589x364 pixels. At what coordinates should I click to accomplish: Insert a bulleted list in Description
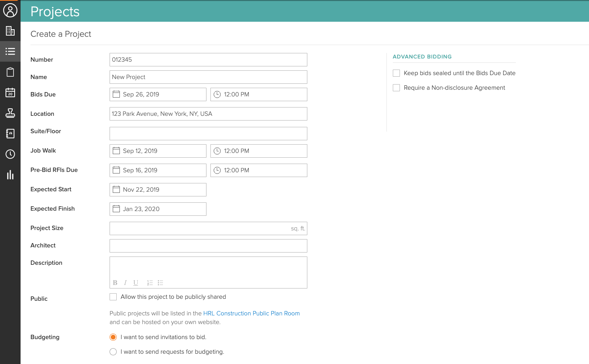coord(160,283)
